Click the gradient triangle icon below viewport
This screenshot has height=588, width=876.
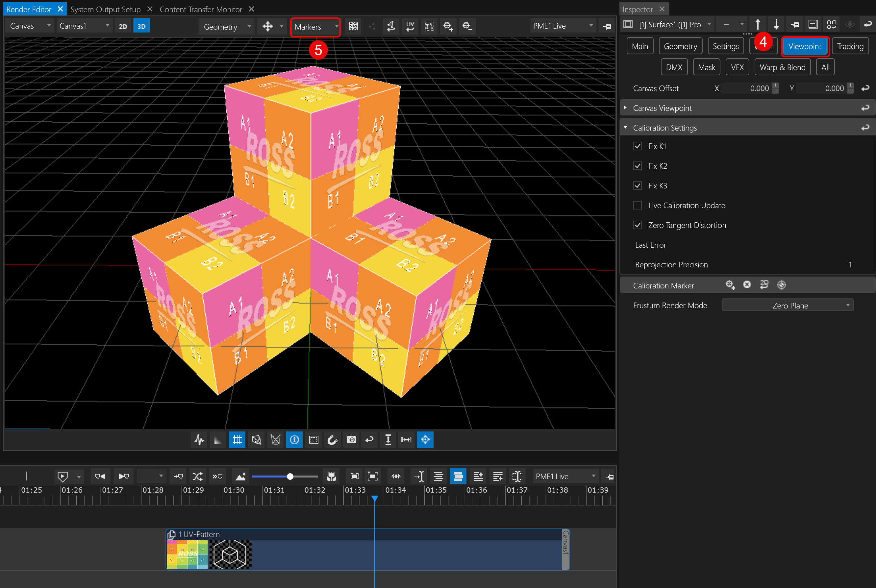pos(218,439)
